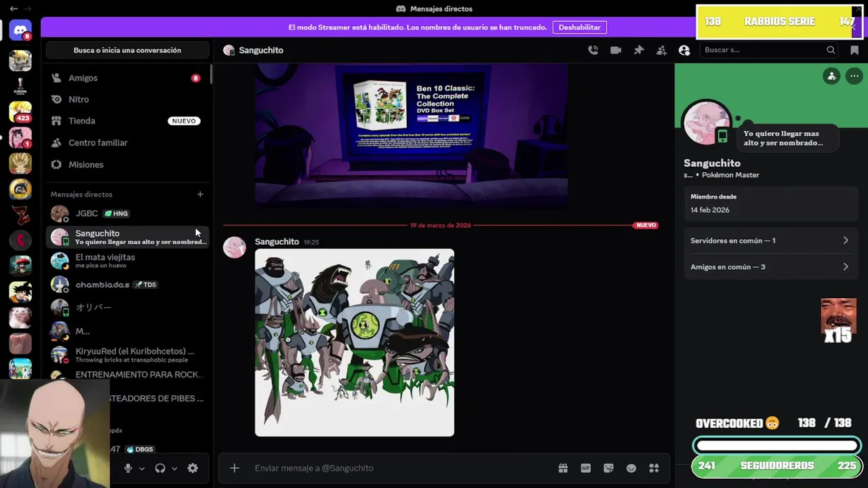This screenshot has height=488, width=868.
Task: Focus the Enviar mensaje a @Sanguchito field
Action: 400,468
